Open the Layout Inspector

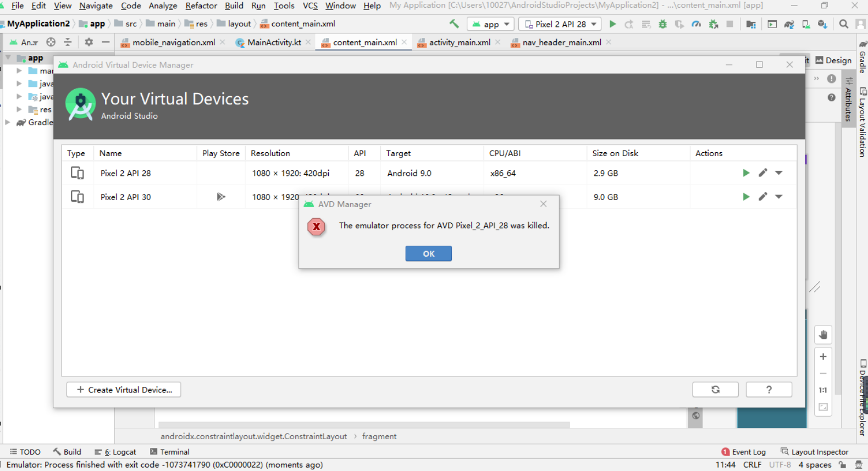pos(815,452)
